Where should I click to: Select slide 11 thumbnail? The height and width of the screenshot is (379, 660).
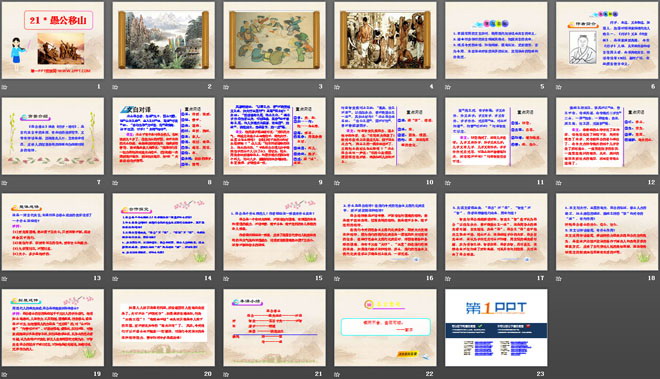click(x=496, y=136)
